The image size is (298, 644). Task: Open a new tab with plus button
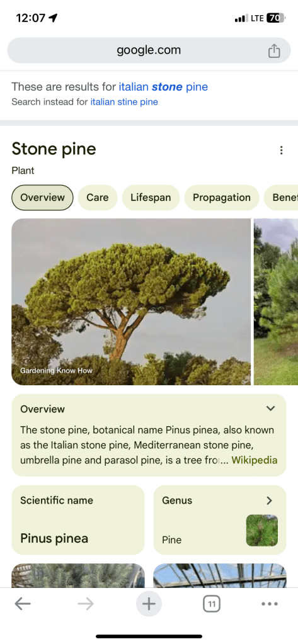click(149, 604)
